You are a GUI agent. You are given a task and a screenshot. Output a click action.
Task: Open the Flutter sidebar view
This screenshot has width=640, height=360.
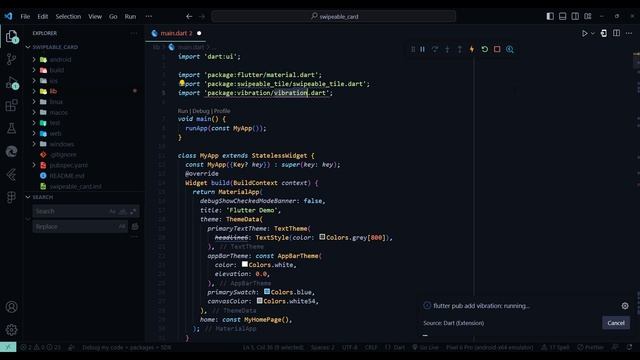point(11,175)
